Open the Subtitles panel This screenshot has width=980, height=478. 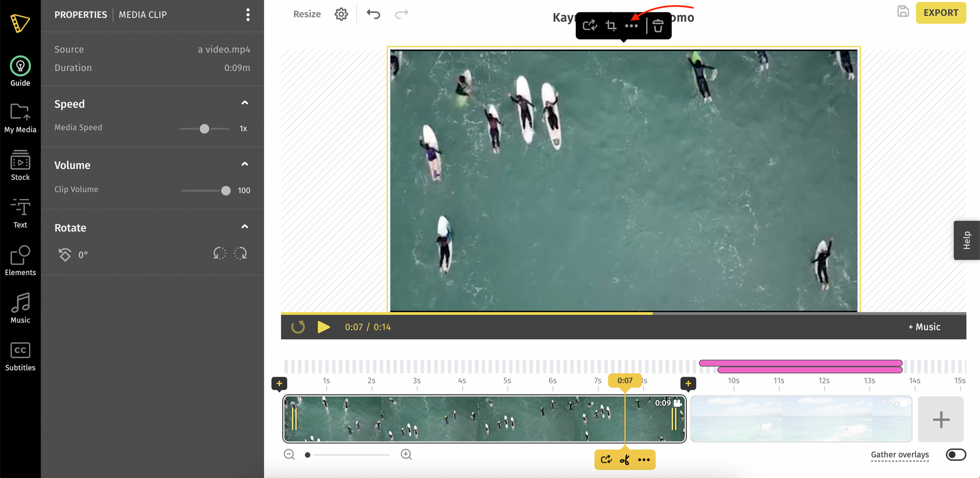[20, 357]
